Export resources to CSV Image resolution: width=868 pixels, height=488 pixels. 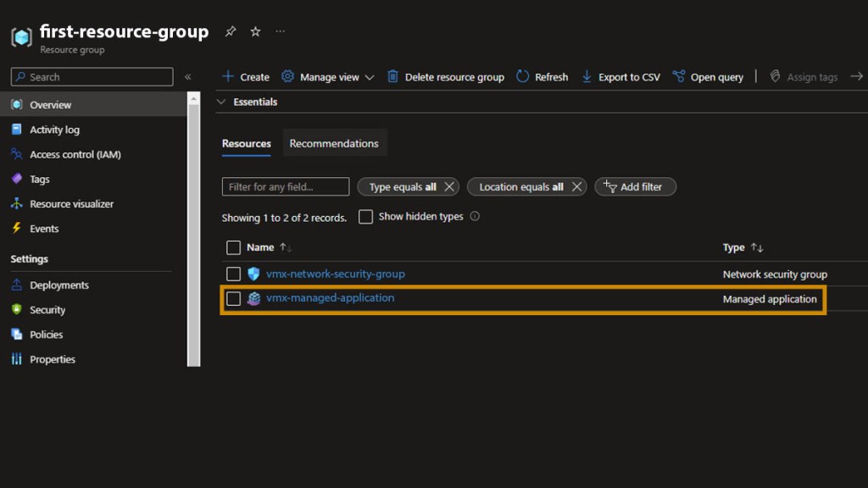[x=621, y=77]
